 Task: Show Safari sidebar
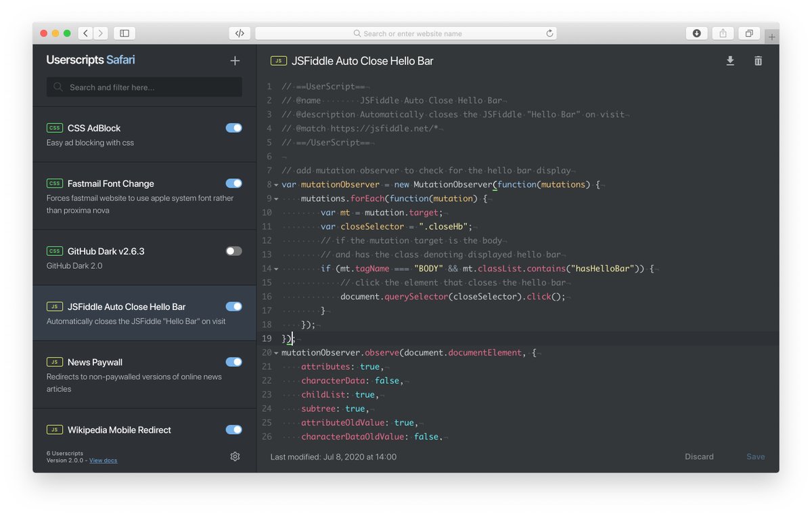coord(125,33)
